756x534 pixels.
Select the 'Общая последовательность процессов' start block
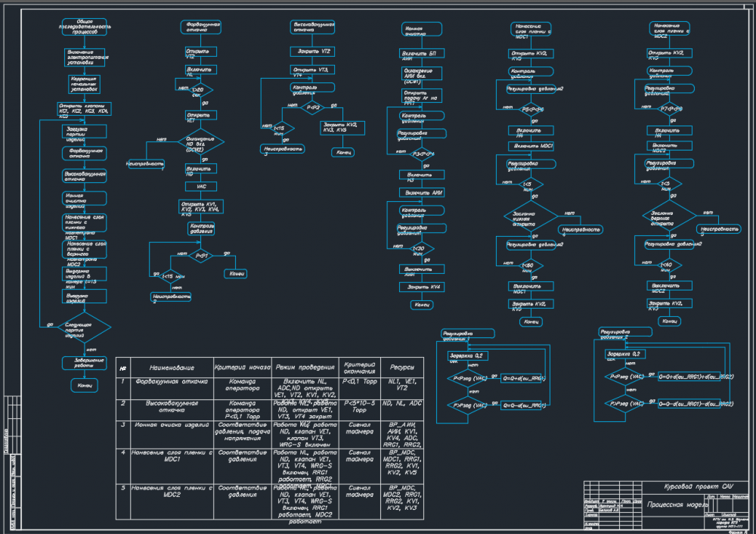[85, 27]
